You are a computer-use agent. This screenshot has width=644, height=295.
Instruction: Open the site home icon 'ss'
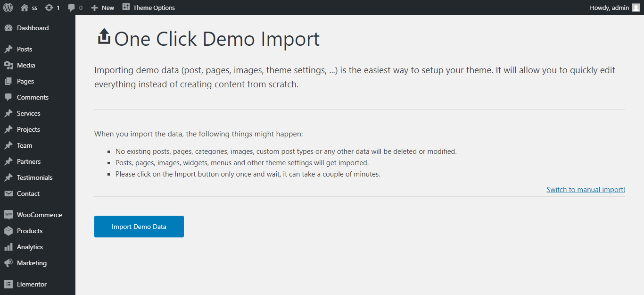[x=25, y=8]
